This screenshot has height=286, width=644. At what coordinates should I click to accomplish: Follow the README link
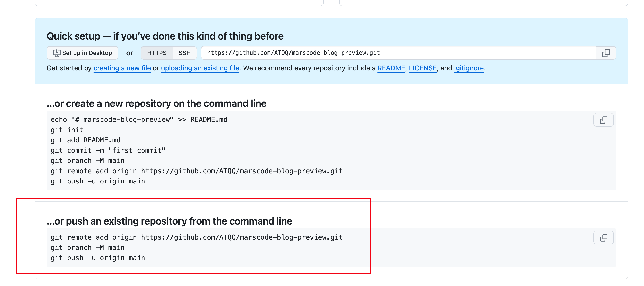391,68
